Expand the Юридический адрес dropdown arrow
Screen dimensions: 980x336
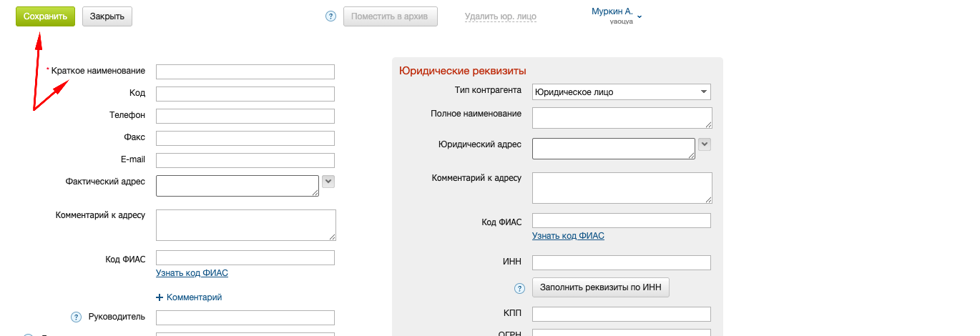pyautogui.click(x=705, y=144)
